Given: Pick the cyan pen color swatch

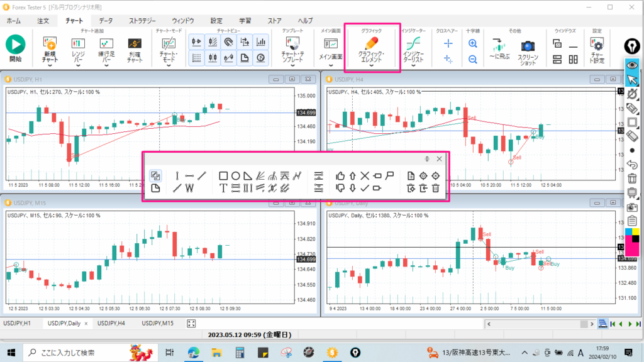Looking at the screenshot, I should 629,232.
